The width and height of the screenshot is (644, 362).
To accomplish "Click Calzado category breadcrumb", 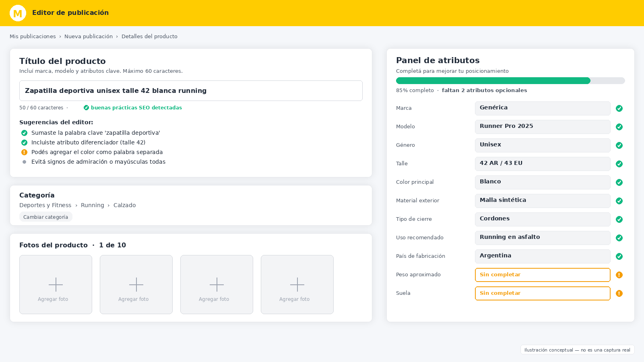I will click(124, 206).
